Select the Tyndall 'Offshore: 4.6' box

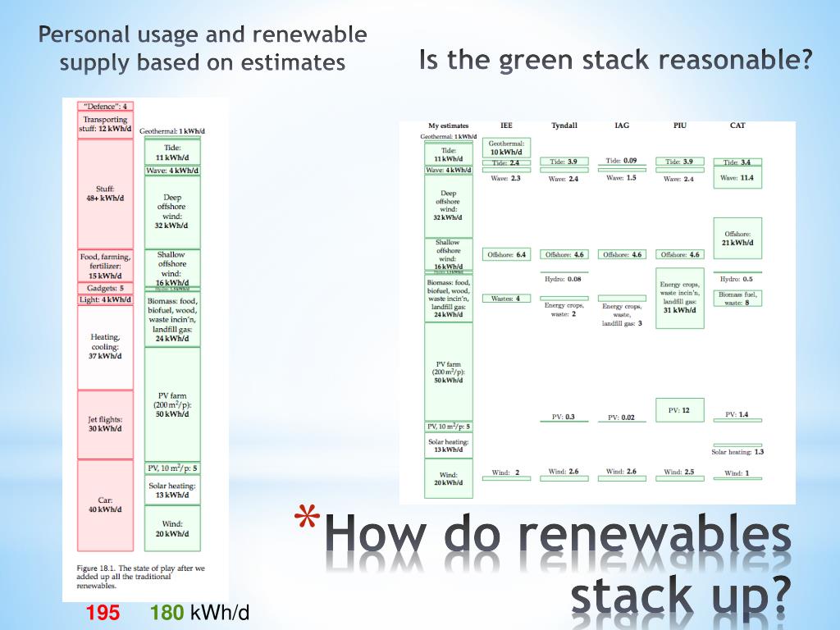(x=564, y=254)
